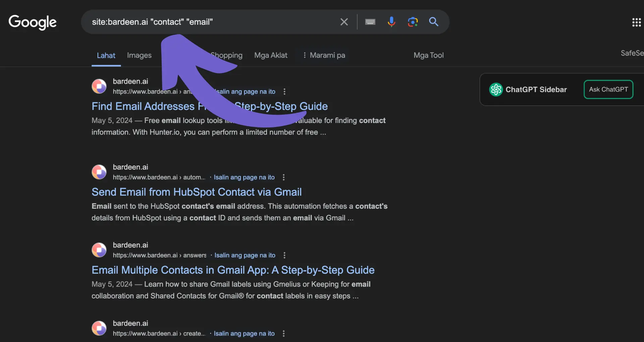The image size is (644, 342).
Task: Click the Ask ChatGPT button
Action: pyautogui.click(x=608, y=90)
